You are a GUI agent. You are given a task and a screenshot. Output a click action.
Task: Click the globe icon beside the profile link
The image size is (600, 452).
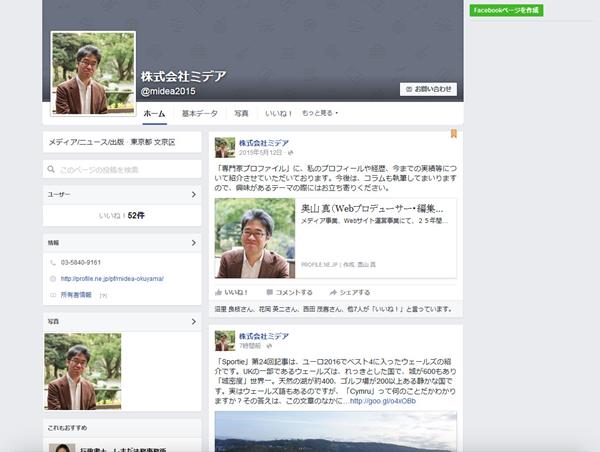click(53, 279)
